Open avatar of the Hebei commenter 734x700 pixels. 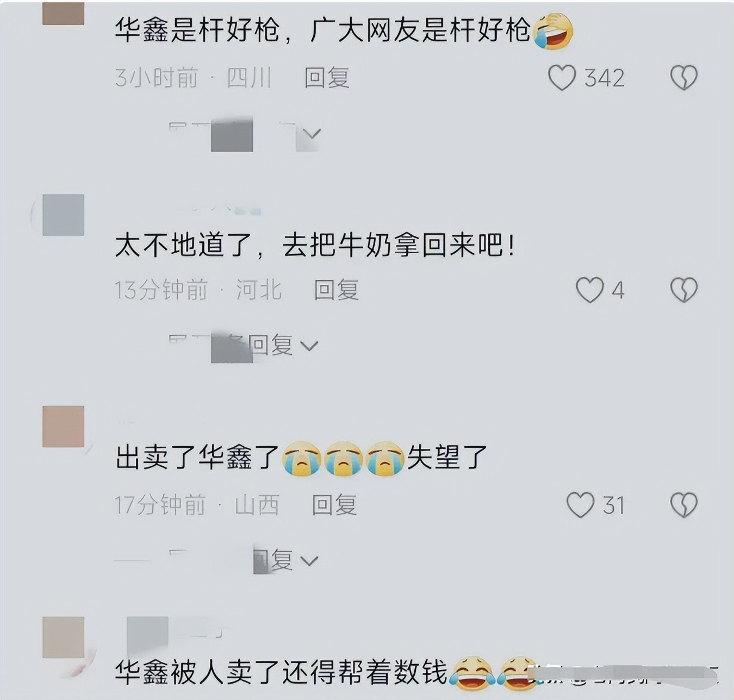pyautogui.click(x=63, y=215)
